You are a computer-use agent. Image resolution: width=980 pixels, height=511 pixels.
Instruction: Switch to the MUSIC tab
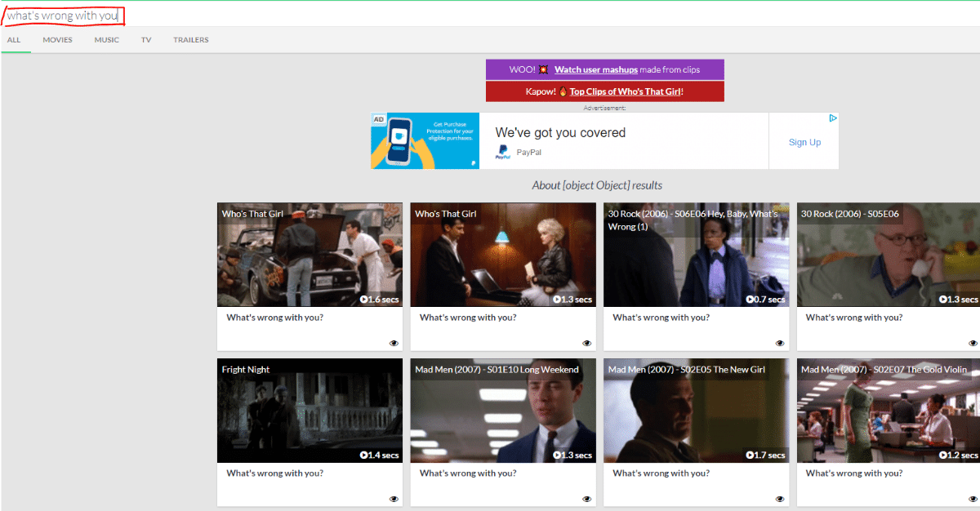coord(106,40)
